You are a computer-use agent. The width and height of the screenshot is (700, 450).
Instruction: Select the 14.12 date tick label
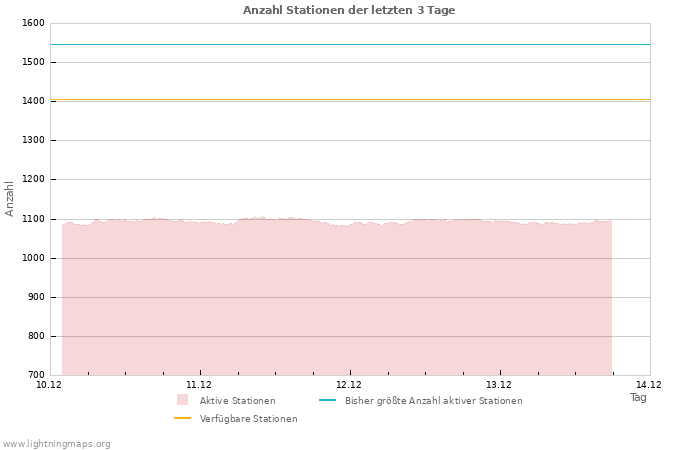pos(649,385)
